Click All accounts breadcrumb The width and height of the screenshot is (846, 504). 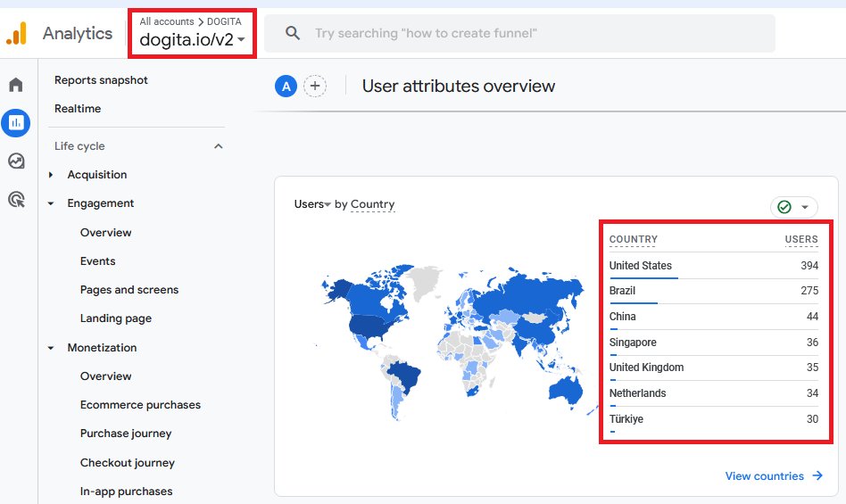pos(167,21)
